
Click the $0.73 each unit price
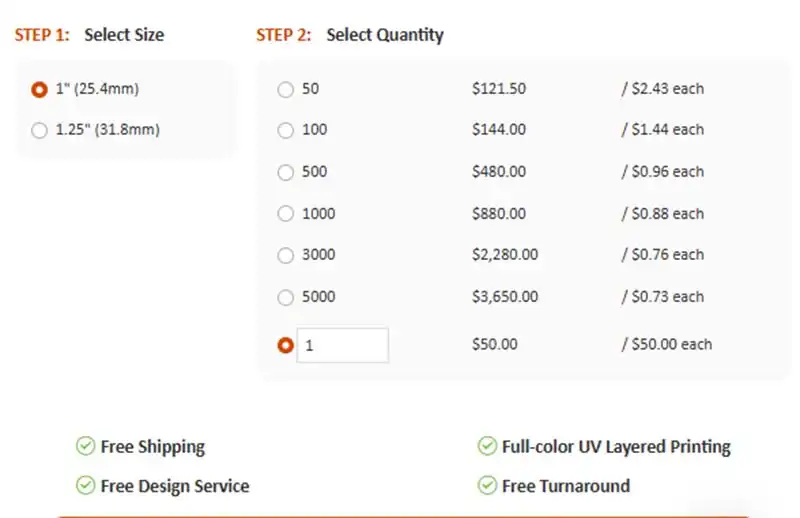coord(664,297)
